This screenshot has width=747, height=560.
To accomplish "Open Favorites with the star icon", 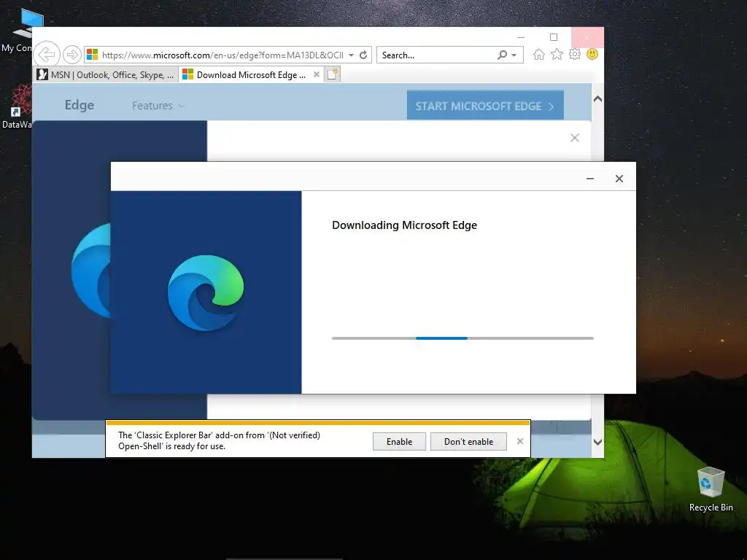I will pos(557,54).
